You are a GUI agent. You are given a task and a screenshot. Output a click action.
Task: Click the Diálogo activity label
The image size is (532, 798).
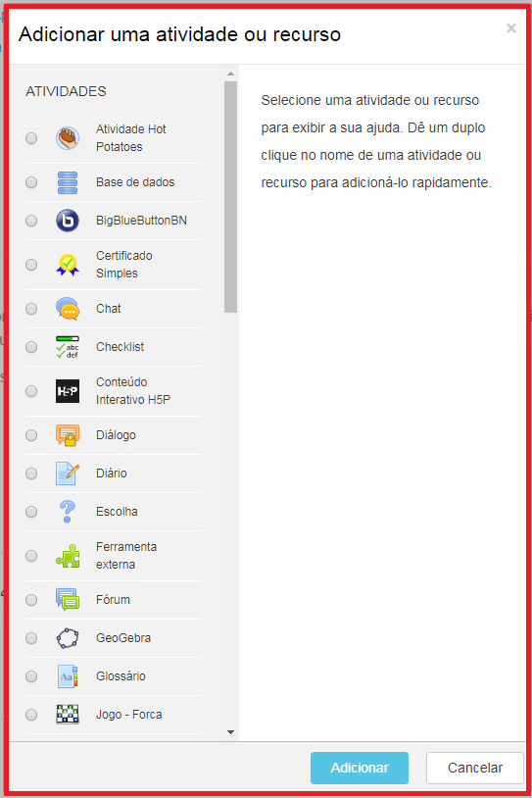116,435
